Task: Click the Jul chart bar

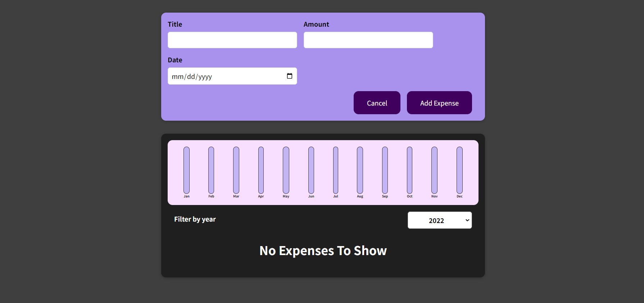Action: (x=336, y=170)
